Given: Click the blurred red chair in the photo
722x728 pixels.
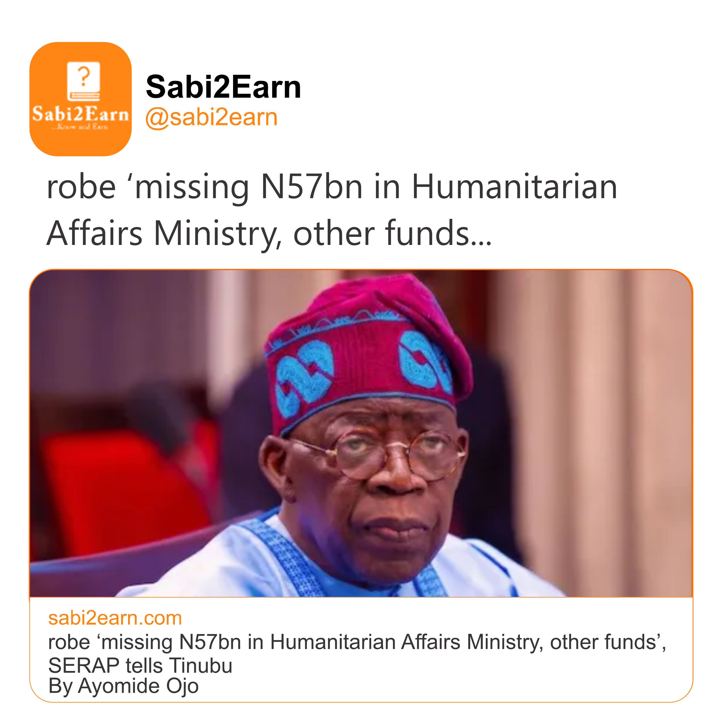Looking at the screenshot, I should point(113,490).
